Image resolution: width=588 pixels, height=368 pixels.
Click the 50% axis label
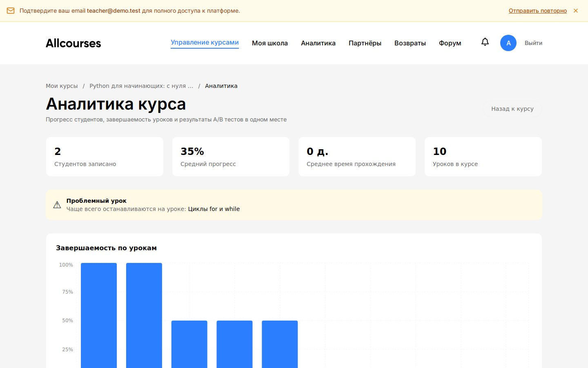pyautogui.click(x=67, y=321)
